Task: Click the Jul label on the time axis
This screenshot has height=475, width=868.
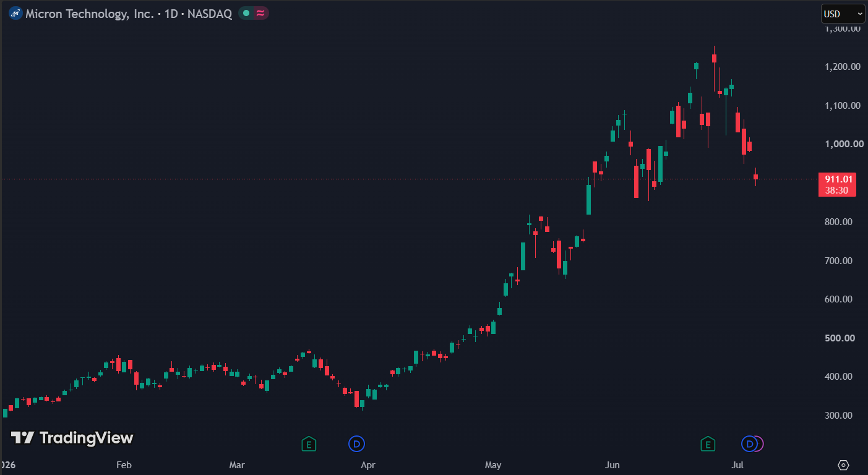Action: pos(737,465)
